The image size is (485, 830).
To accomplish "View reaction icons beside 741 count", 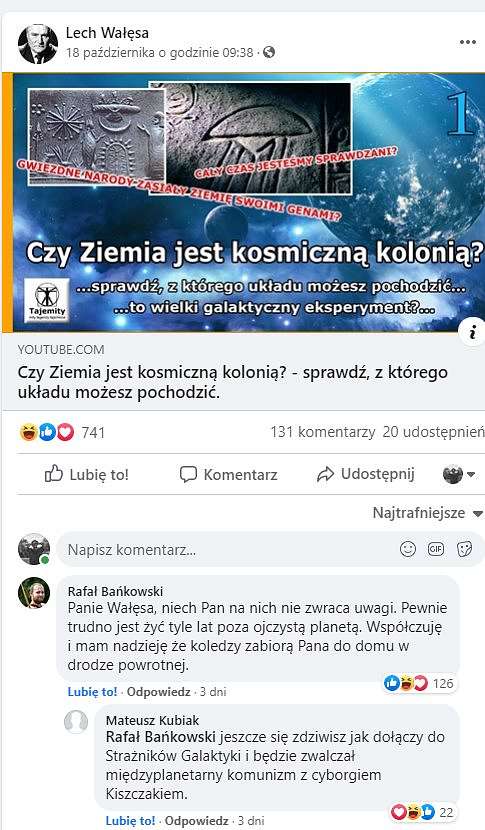I will pyautogui.click(x=47, y=432).
